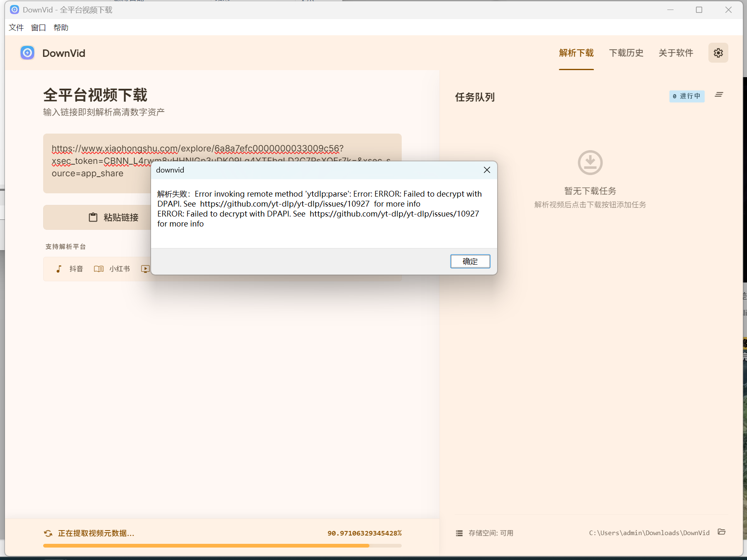Click the 输入链接即刻解析高清数字资产 subtitle
The height and width of the screenshot is (560, 747).
click(104, 112)
